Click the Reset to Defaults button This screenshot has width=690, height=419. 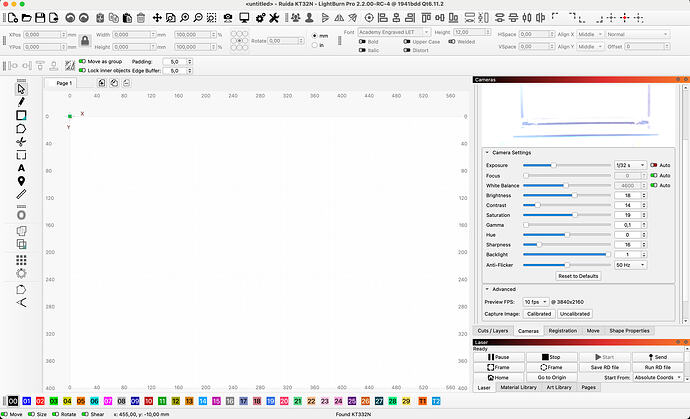pos(578,276)
